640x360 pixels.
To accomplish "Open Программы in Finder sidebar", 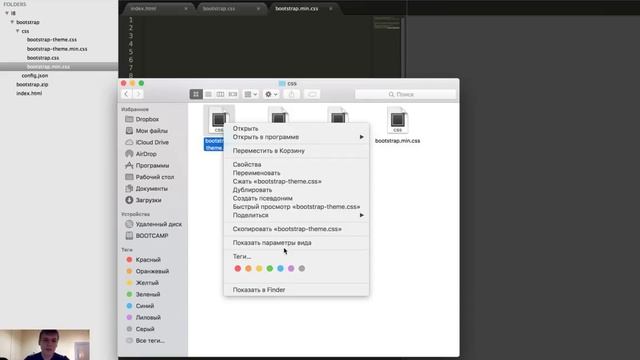I will (x=153, y=165).
